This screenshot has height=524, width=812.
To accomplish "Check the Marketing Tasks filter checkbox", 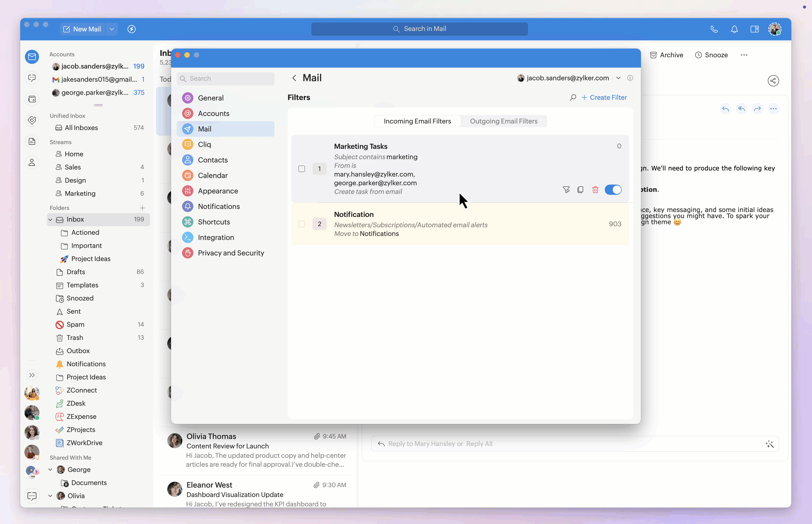I will point(302,169).
